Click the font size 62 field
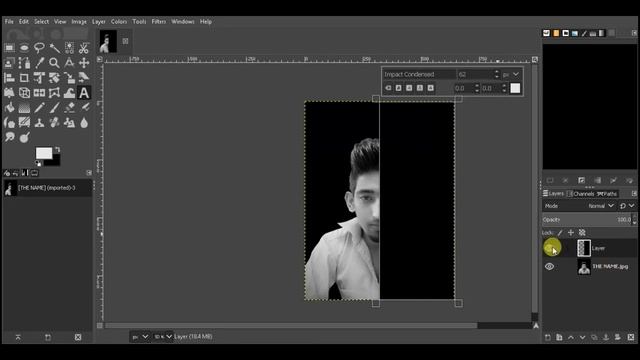This screenshot has height=360, width=640. [x=475, y=74]
